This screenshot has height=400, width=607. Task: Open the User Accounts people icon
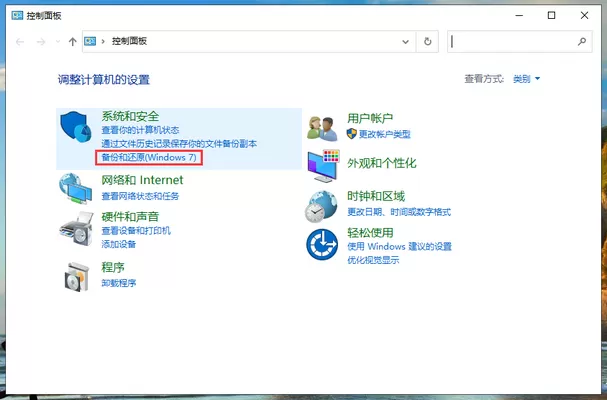click(322, 129)
